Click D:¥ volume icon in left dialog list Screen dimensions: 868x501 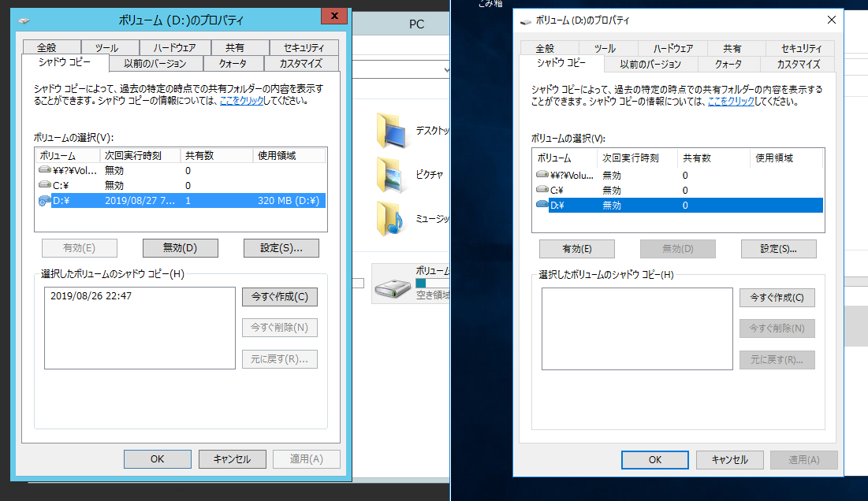pyautogui.click(x=44, y=201)
